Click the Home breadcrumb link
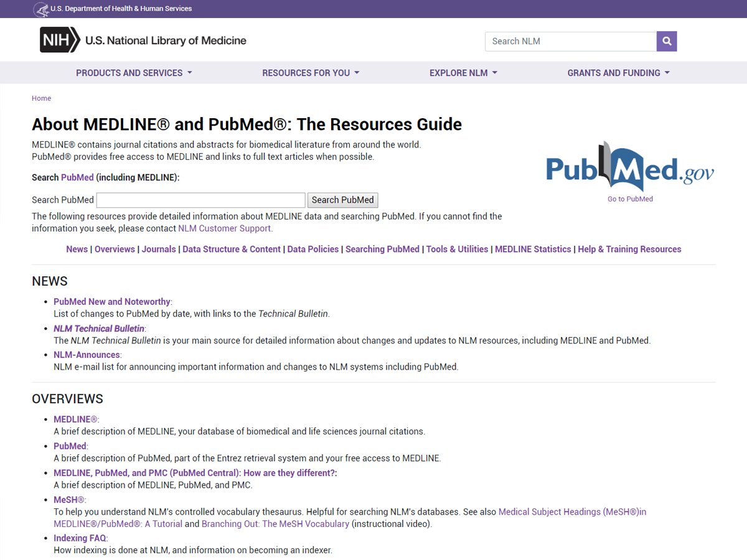This screenshot has width=747, height=560. (x=41, y=98)
